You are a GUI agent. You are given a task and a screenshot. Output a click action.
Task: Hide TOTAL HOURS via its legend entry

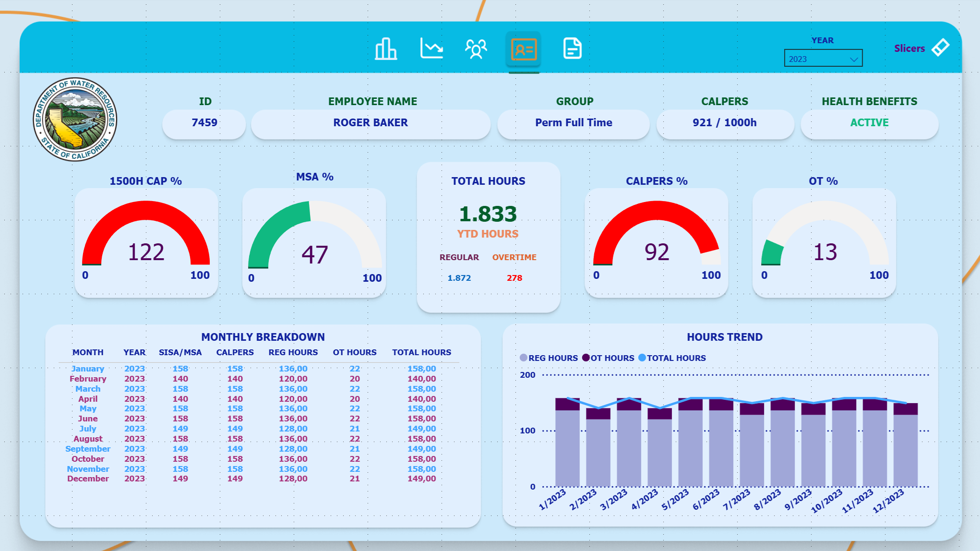pyautogui.click(x=674, y=358)
